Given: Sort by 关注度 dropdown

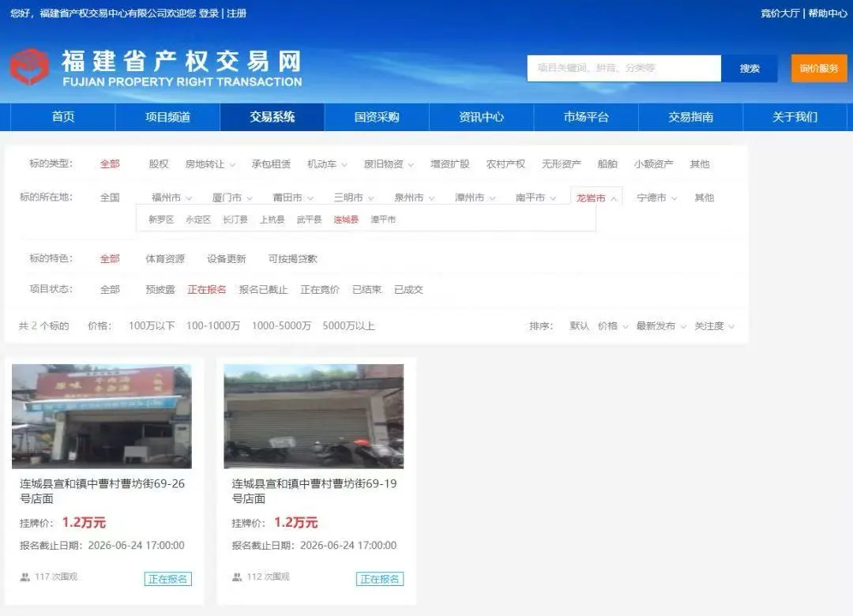Looking at the screenshot, I should (x=714, y=326).
